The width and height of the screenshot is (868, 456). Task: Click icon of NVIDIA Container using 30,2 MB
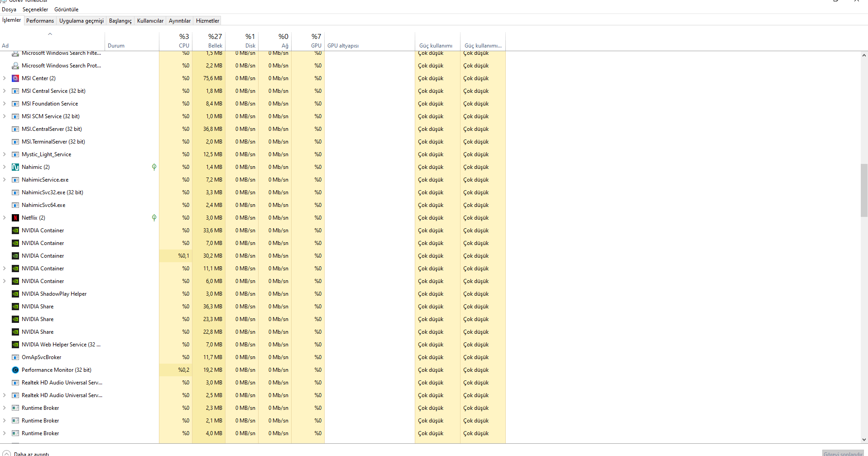tap(15, 256)
